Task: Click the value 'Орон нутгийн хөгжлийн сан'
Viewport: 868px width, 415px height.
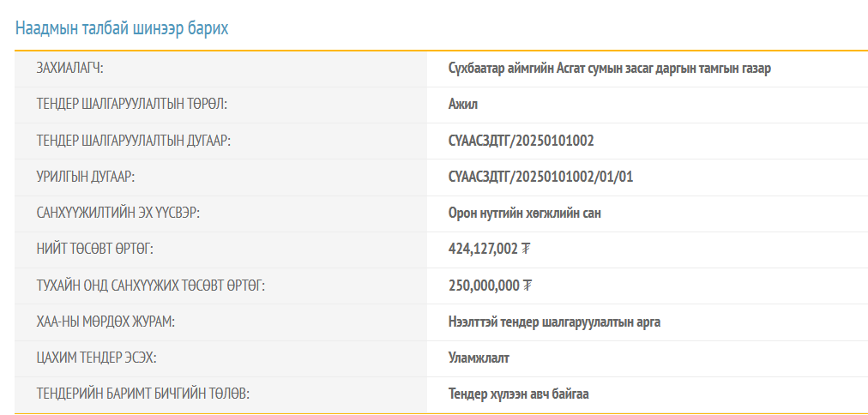Action: coord(524,213)
